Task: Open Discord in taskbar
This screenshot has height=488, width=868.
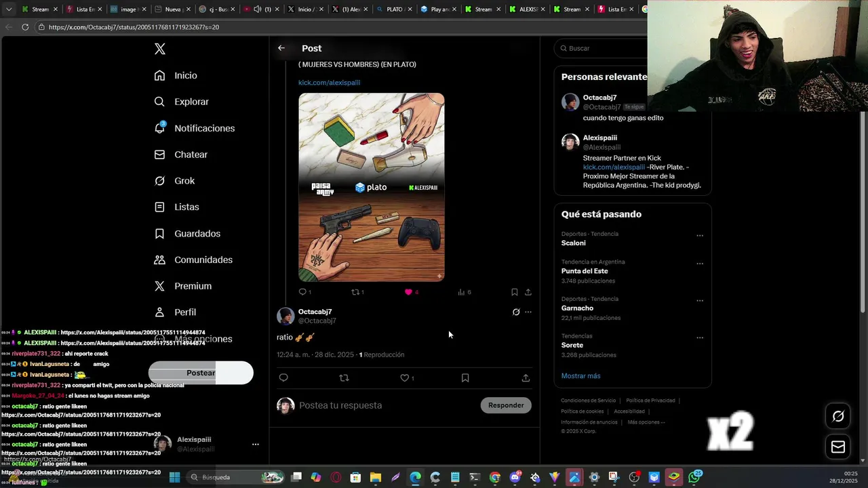Action: pyautogui.click(x=515, y=477)
